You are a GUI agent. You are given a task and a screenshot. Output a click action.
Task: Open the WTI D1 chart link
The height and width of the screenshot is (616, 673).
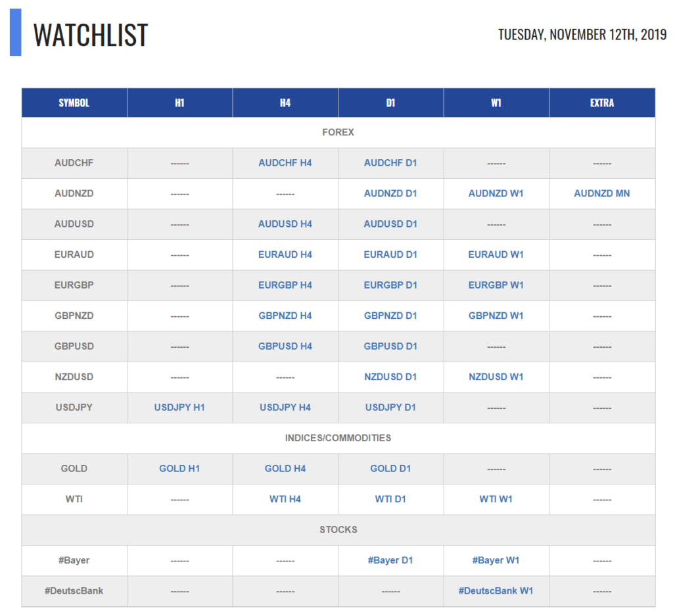coord(390,499)
